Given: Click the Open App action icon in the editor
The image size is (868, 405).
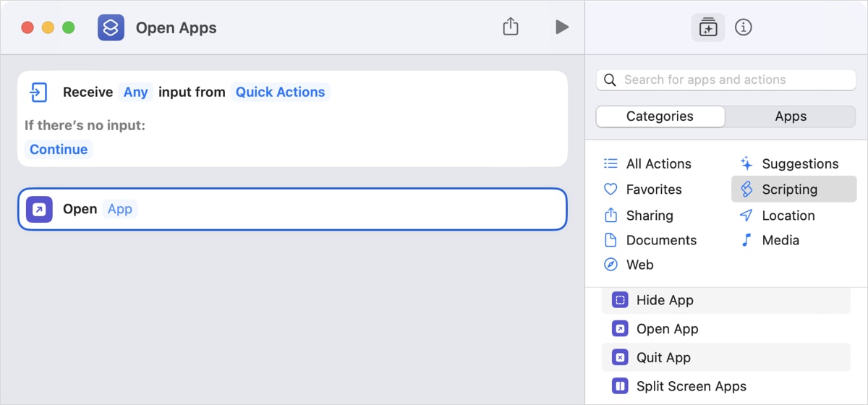Looking at the screenshot, I should tap(39, 209).
